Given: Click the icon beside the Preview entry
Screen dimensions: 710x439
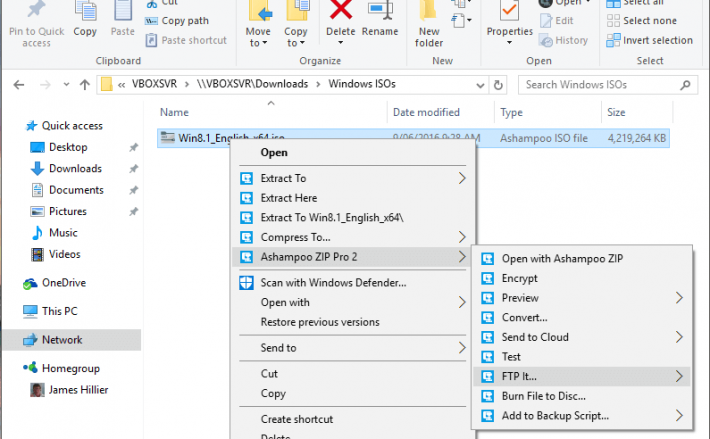Looking at the screenshot, I should click(488, 298).
